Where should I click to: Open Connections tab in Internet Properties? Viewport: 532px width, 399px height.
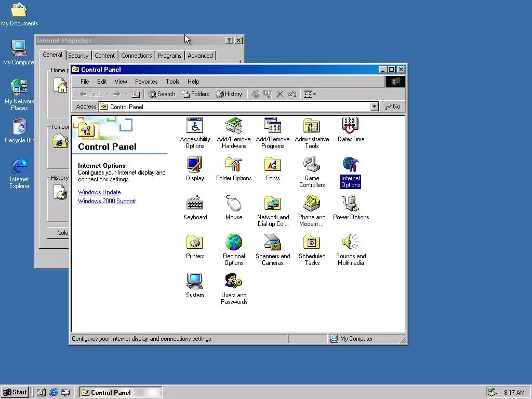[137, 56]
